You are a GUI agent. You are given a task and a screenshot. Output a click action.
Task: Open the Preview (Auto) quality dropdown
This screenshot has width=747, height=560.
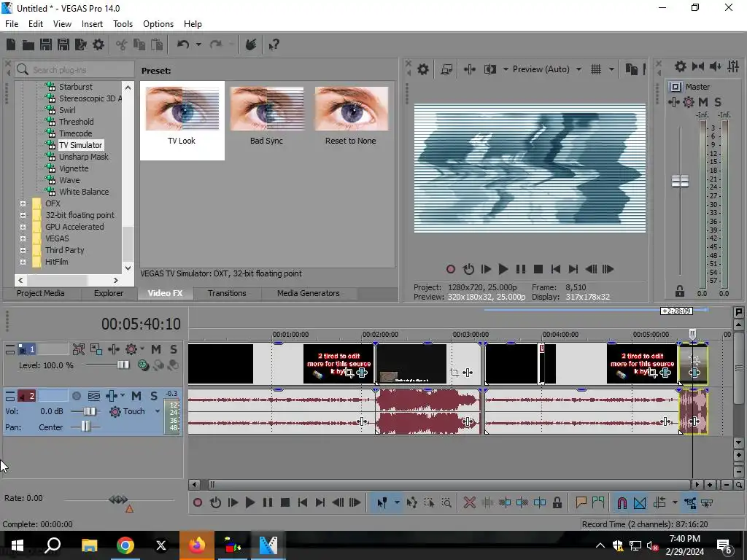click(x=578, y=69)
